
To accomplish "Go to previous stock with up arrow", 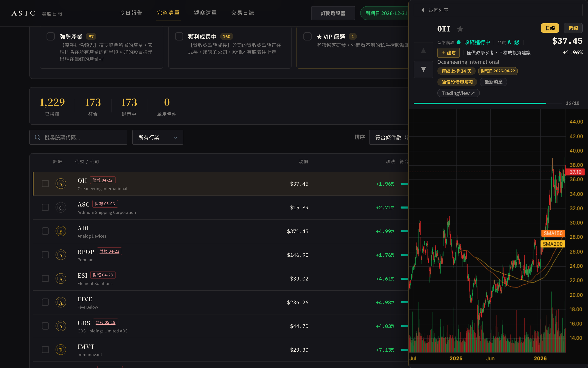I will [423, 51].
